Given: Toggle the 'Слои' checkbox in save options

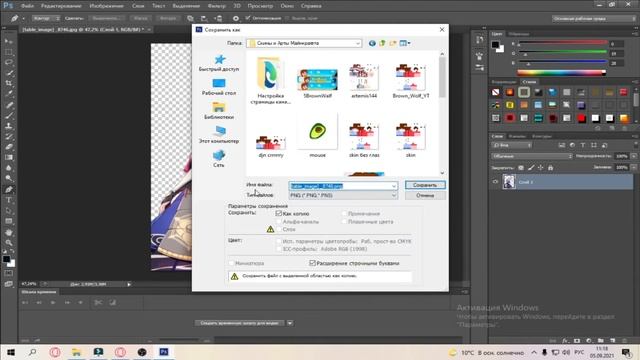Looking at the screenshot, I should click(279, 229).
